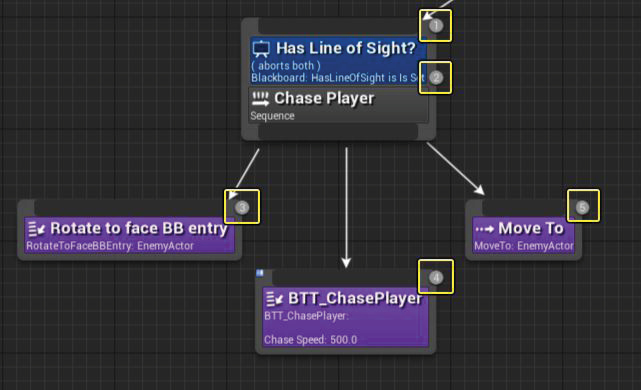Click the Chase Speed: 500.0 text
The width and height of the screenshot is (641, 390).
coord(310,340)
